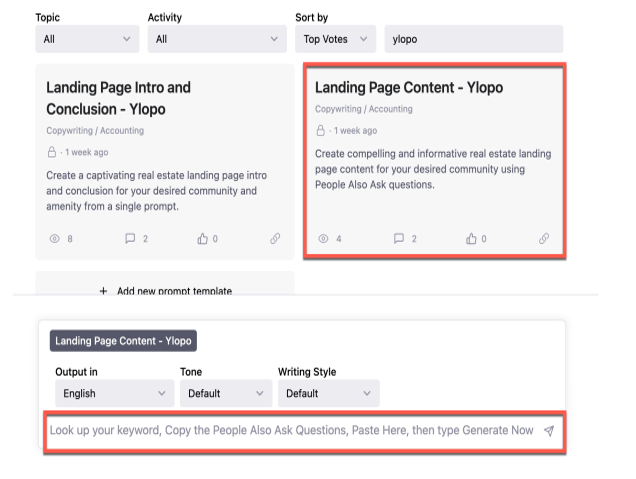Click Copywriting / Accounting under Intro and Conclusion card
636x479 pixels.
pyautogui.click(x=95, y=131)
